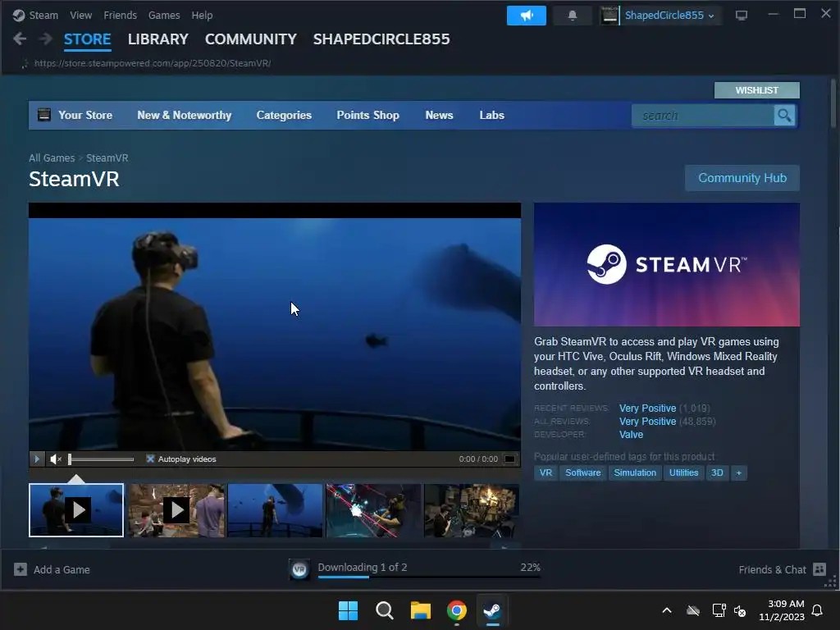Click the Downloading 1 of 2 progress bar
The height and width of the screenshot is (630, 840).
pyautogui.click(x=429, y=577)
